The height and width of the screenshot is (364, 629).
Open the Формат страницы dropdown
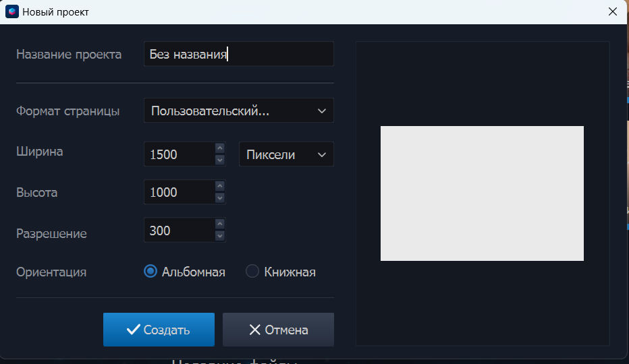coord(239,111)
